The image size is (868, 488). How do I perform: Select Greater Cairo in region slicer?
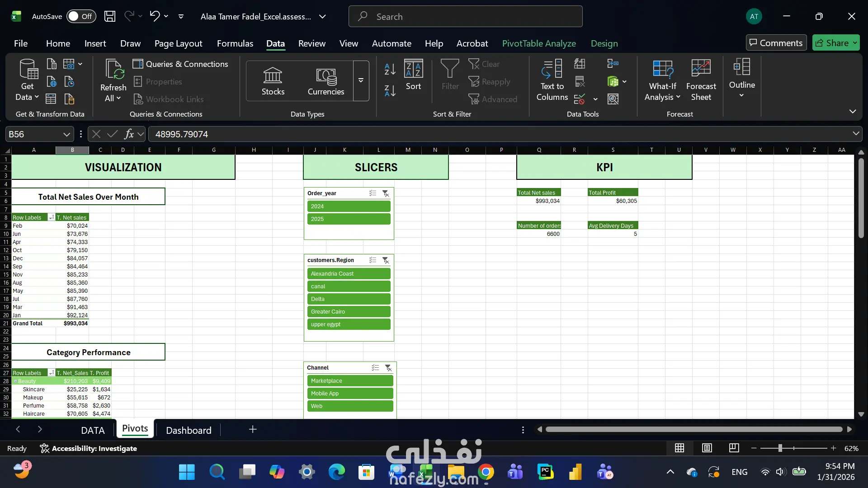point(349,312)
